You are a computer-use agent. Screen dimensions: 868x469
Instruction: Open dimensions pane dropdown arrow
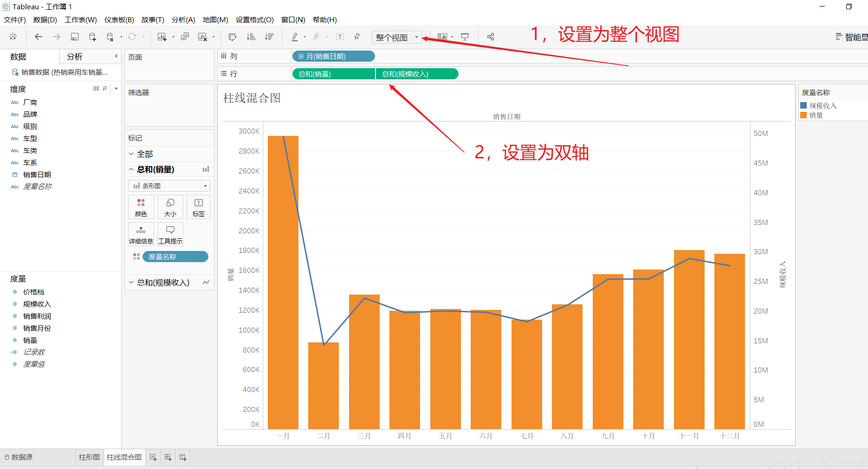pos(116,88)
